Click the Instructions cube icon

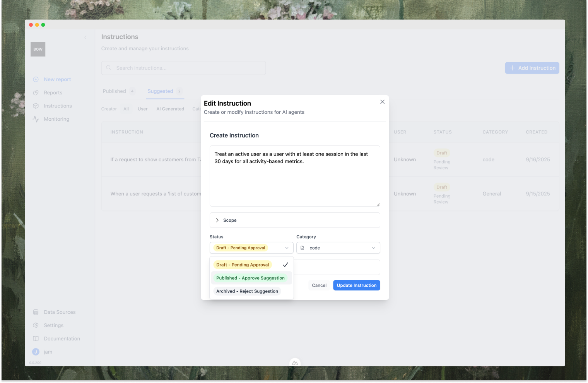36,106
